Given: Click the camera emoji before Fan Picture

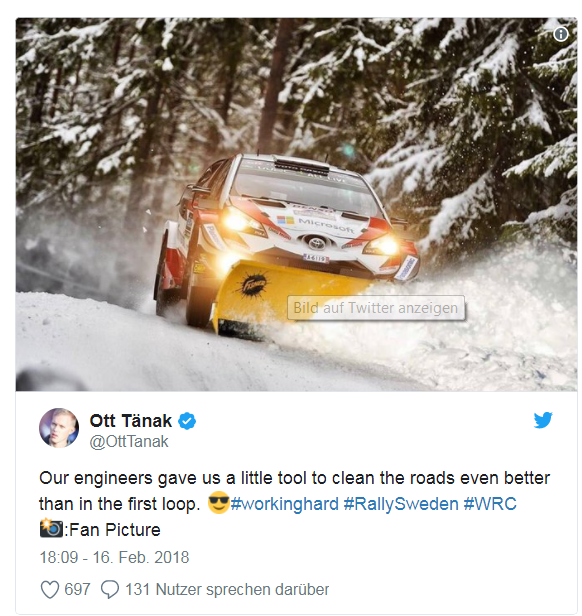Looking at the screenshot, I should [51, 528].
